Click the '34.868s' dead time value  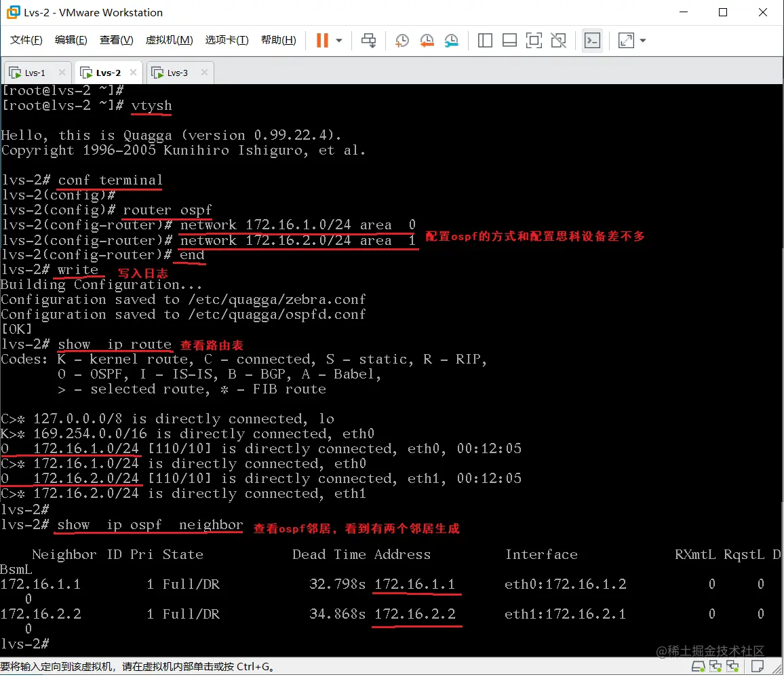point(338,614)
